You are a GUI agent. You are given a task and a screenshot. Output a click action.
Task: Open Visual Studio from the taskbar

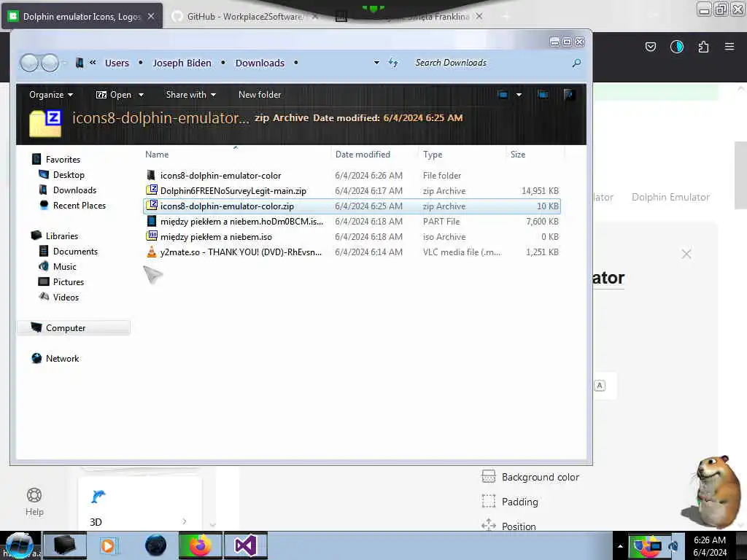coord(245,545)
